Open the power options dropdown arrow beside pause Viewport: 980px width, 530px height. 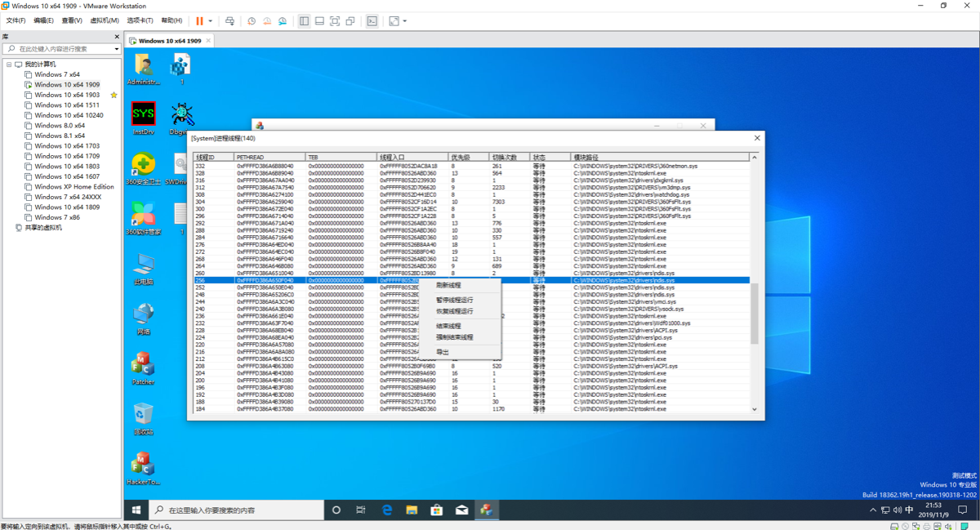coord(210,20)
